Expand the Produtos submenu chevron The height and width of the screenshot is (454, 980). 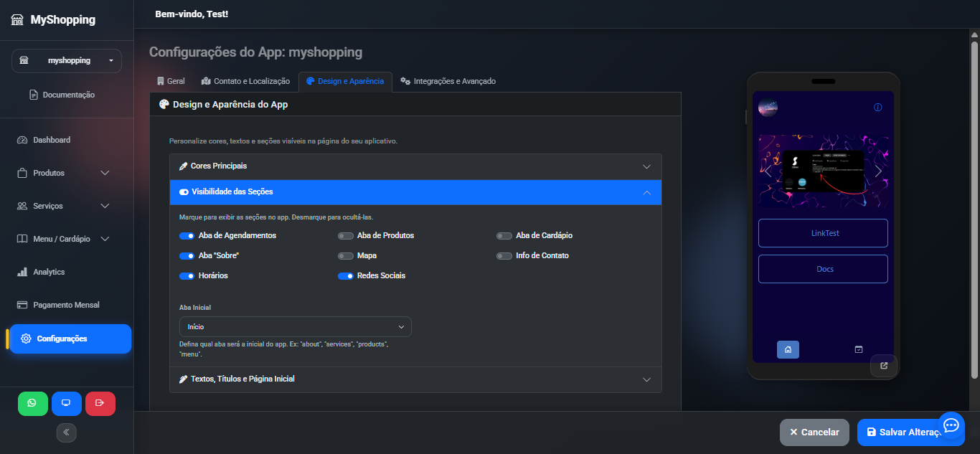point(105,173)
